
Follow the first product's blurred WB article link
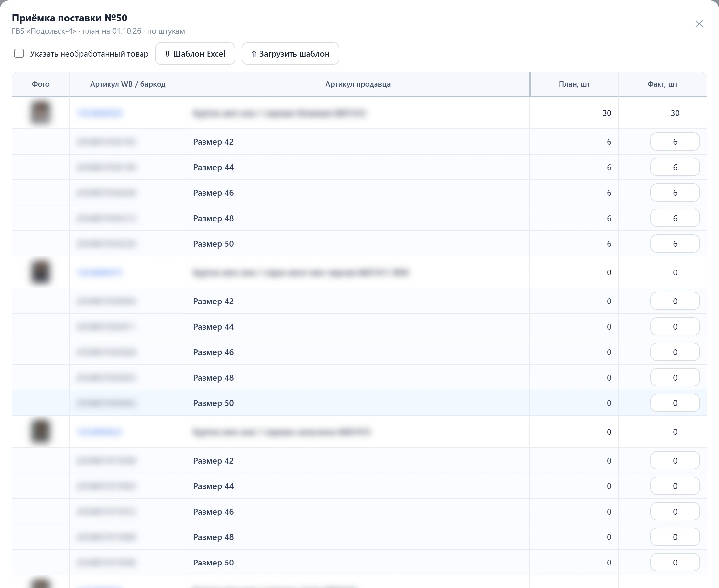point(100,113)
